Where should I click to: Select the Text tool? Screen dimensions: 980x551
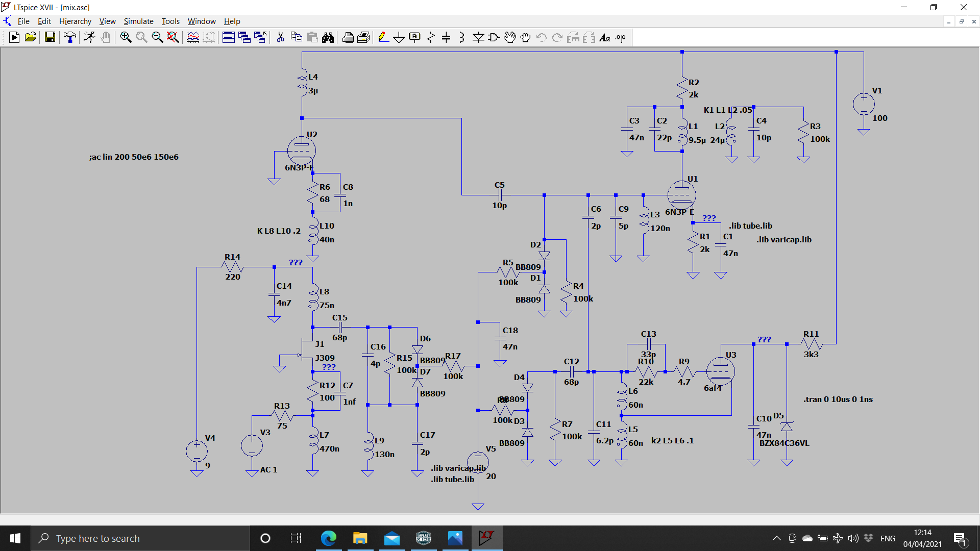pos(605,37)
